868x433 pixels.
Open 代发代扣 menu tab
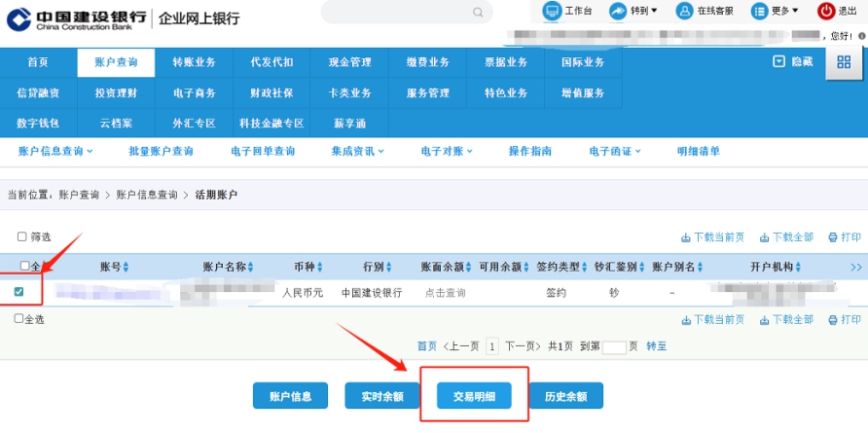271,62
